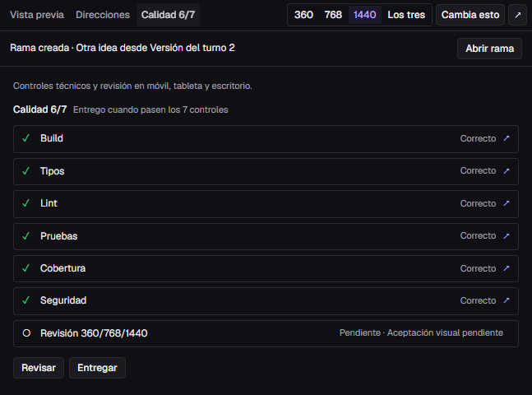Click the Correcto status on Build row

coord(478,138)
